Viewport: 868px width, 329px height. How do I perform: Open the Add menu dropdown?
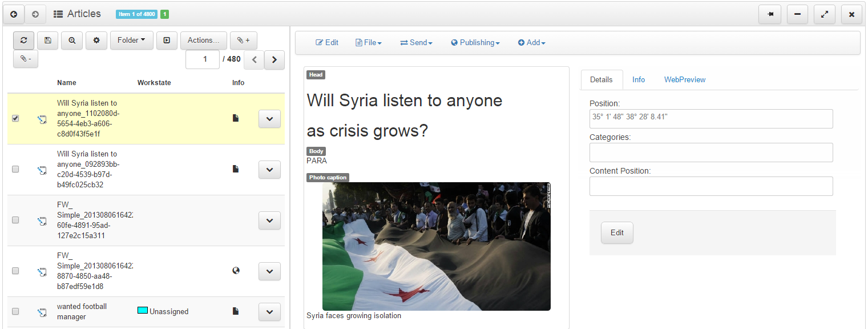click(x=531, y=43)
